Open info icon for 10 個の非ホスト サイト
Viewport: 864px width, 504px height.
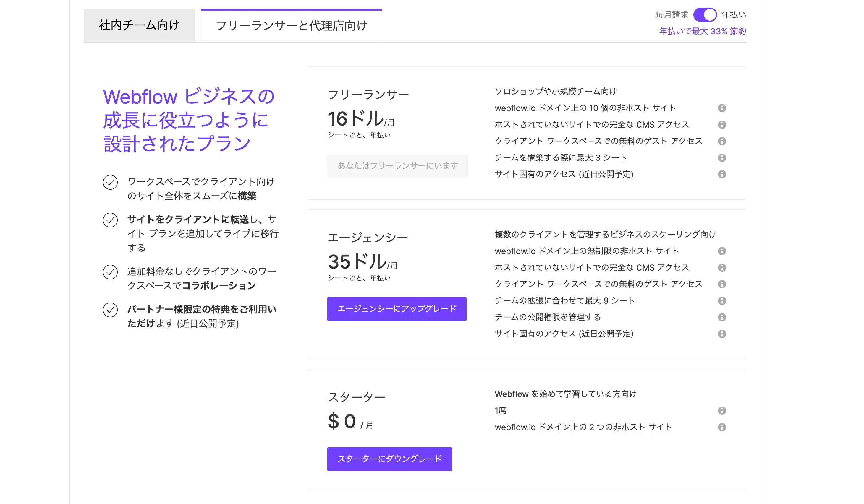(722, 108)
